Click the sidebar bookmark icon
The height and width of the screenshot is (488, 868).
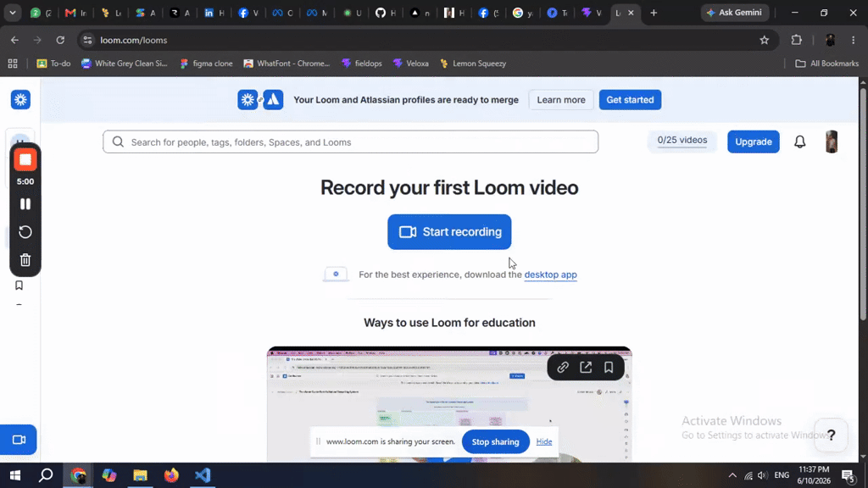click(x=19, y=286)
